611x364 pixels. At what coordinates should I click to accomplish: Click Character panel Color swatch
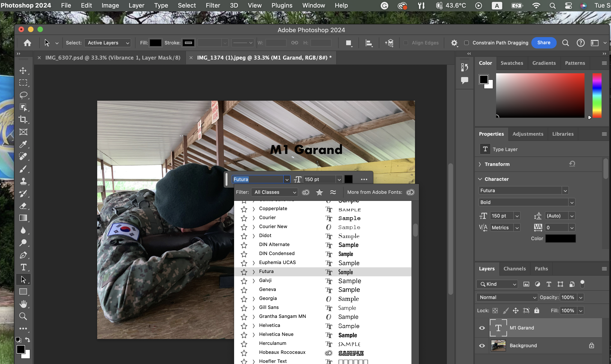tap(560, 238)
